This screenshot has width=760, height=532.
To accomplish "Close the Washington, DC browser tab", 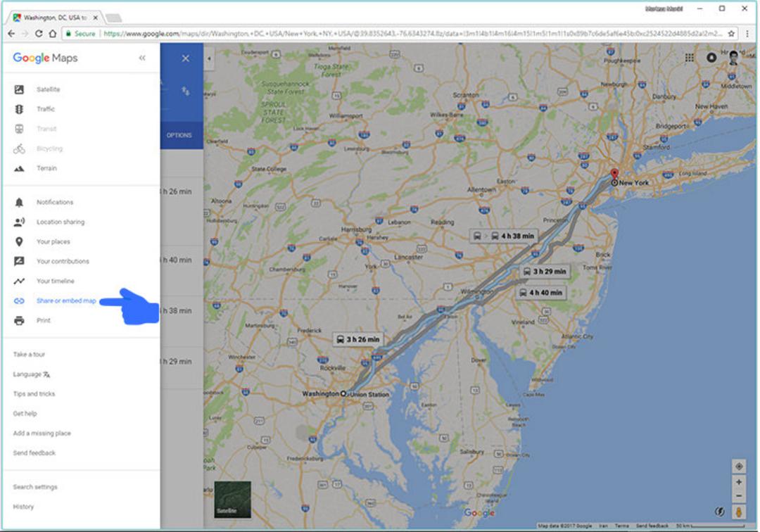I will (96, 18).
